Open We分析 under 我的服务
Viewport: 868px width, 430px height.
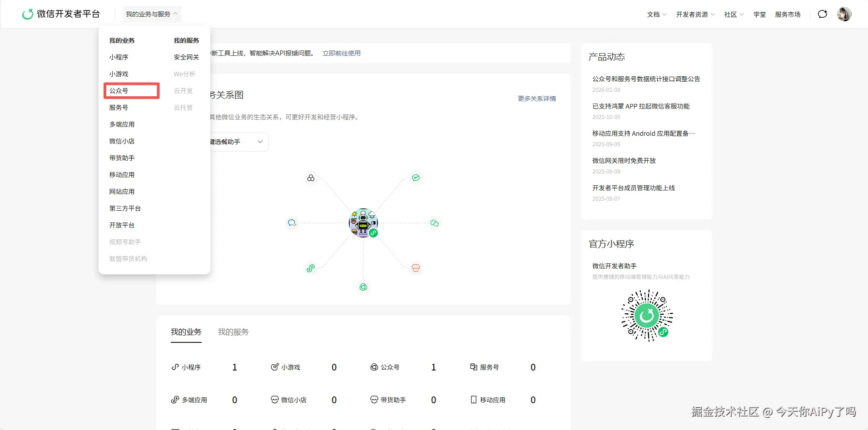[x=184, y=74]
